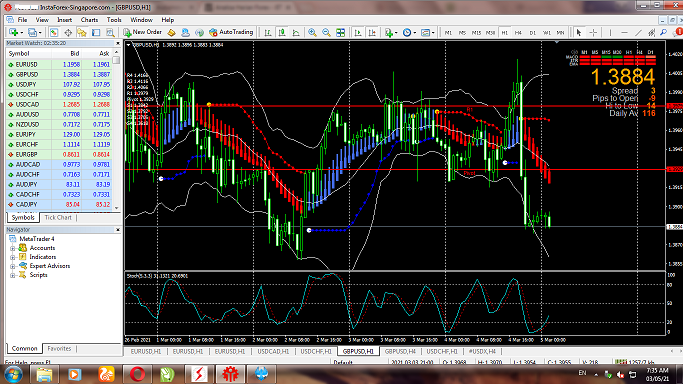Open File Explorer from the taskbar
The width and height of the screenshot is (683, 384).
coord(44,374)
